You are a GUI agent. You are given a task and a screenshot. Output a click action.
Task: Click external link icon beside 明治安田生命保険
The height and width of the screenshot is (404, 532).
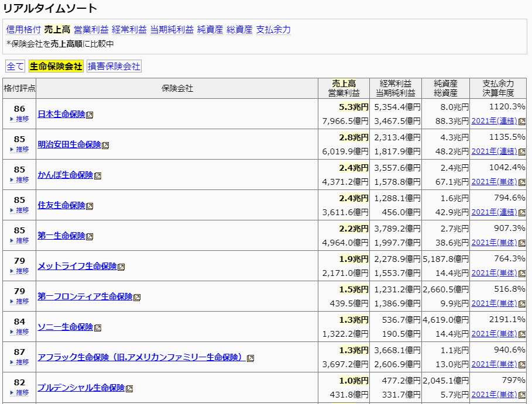[105, 146]
